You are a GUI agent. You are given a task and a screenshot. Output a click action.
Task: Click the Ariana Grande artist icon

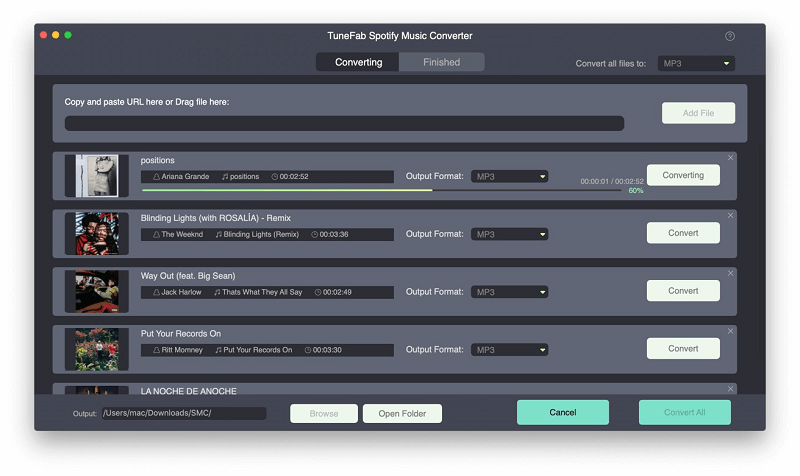[x=156, y=177]
